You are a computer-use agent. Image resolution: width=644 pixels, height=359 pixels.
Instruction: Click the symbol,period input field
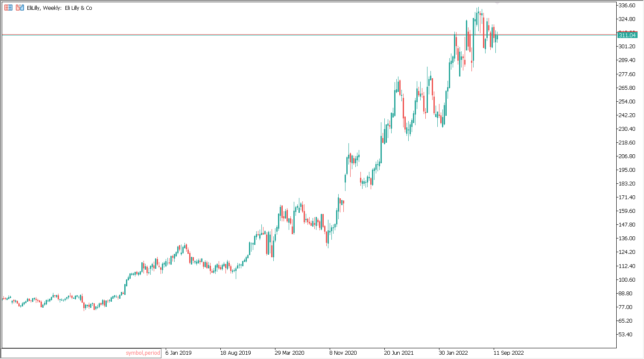(x=82, y=353)
